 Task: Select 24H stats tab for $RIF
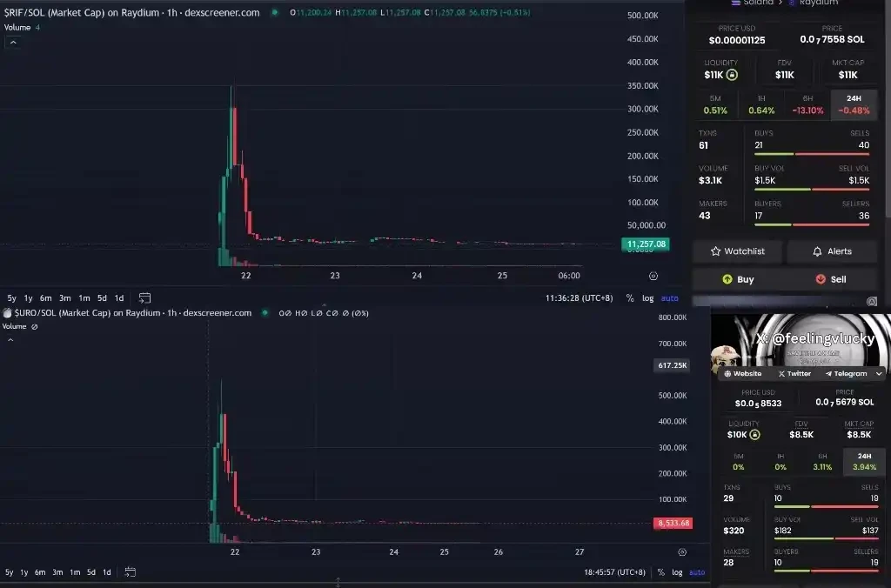(854, 104)
